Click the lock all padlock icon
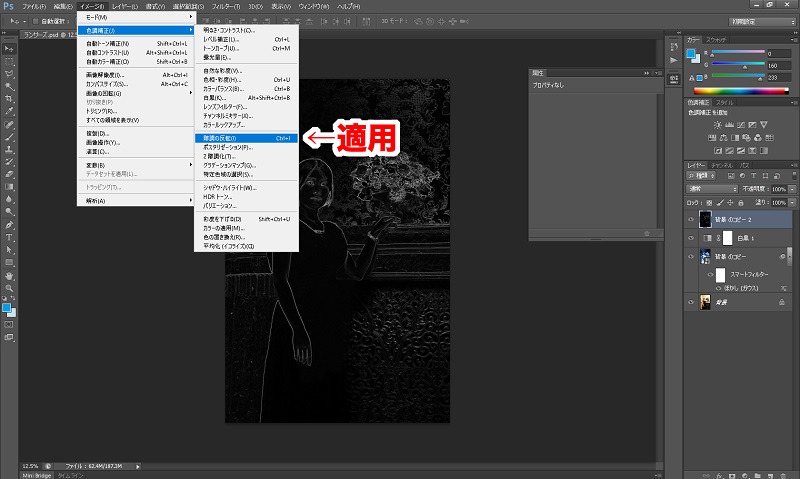The height and width of the screenshot is (479, 800). pos(741,203)
